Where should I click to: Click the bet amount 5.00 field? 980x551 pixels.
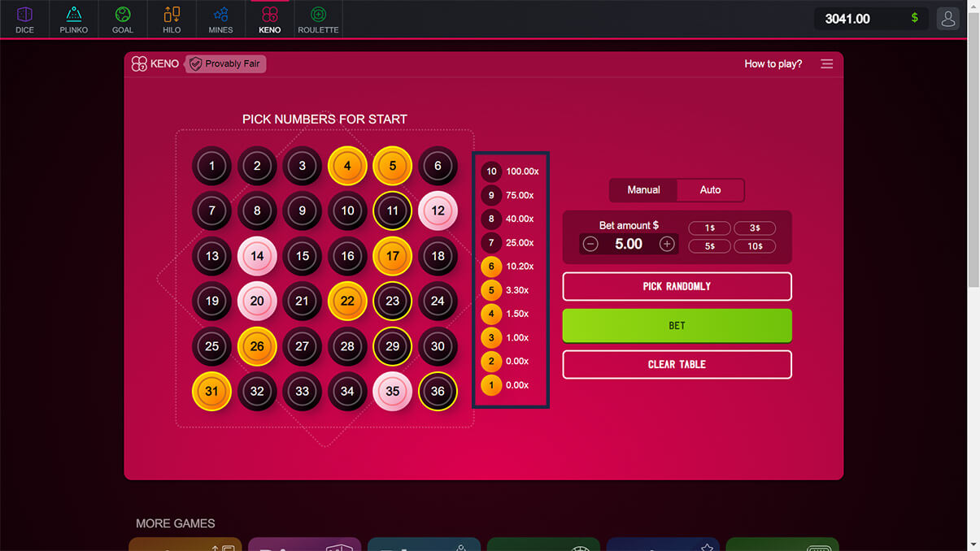pos(629,244)
